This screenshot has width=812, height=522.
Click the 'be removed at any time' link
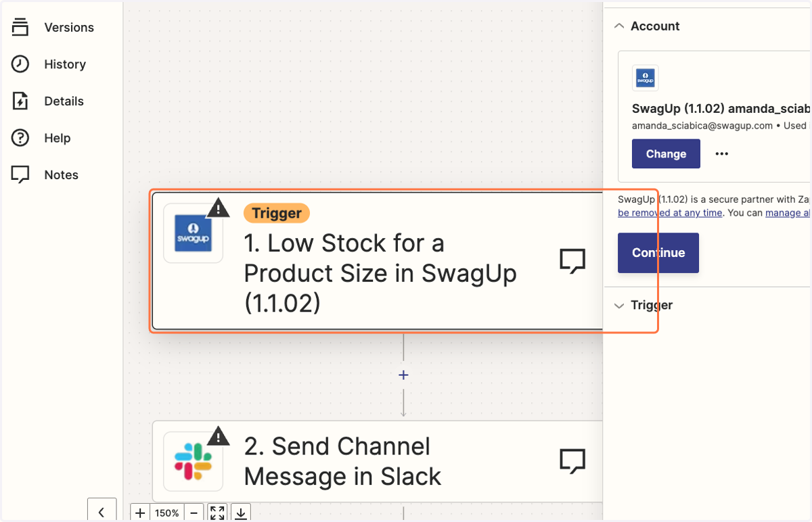[670, 213]
